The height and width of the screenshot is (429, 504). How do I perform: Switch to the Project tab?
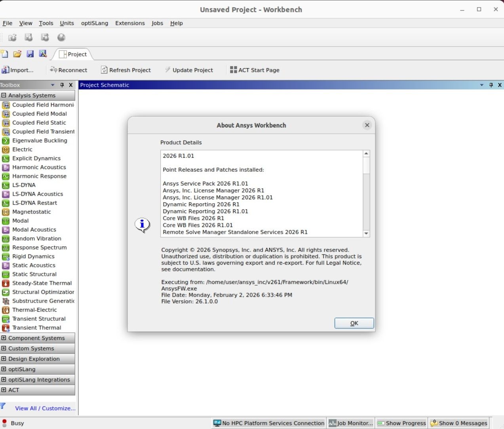(73, 54)
